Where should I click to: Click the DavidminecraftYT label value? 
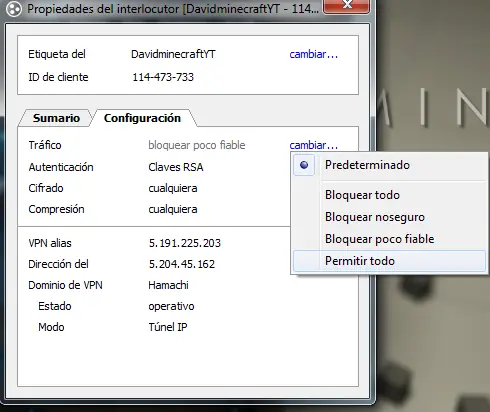coord(173,54)
